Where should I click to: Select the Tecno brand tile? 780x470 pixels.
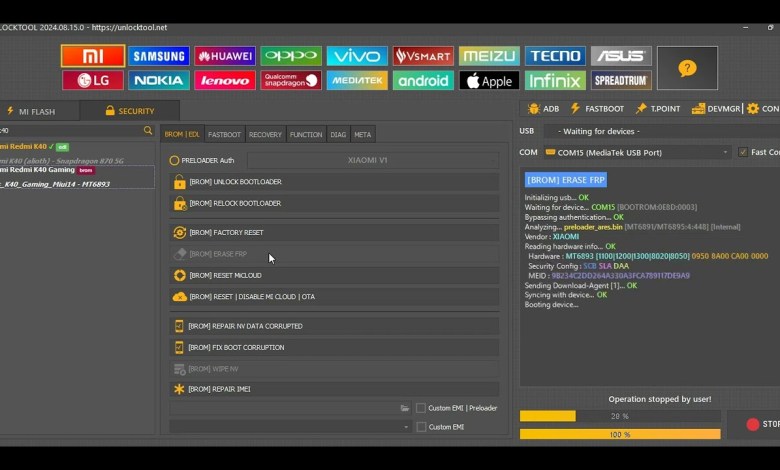click(x=555, y=56)
